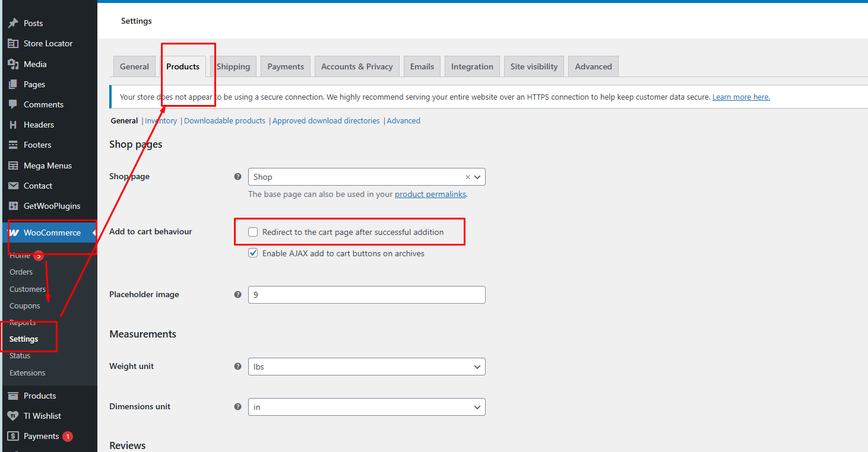
Task: Disable AJAX add to cart checkbox
Action: [x=253, y=253]
